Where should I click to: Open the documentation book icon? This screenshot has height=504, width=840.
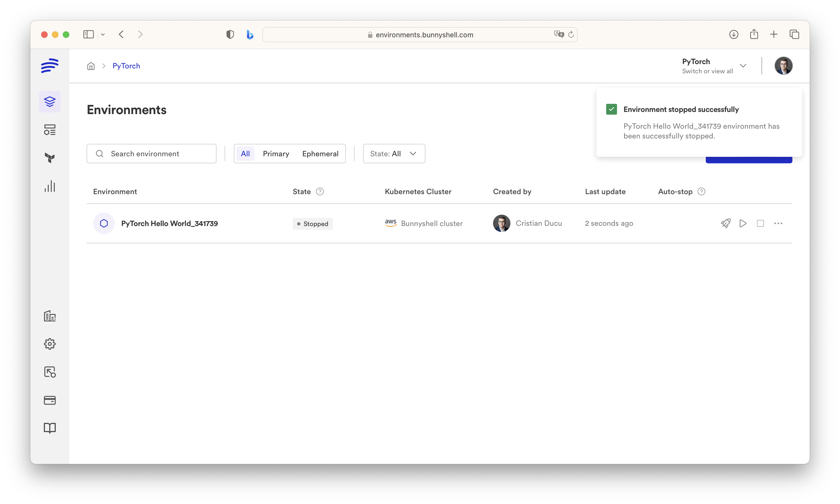pos(50,428)
